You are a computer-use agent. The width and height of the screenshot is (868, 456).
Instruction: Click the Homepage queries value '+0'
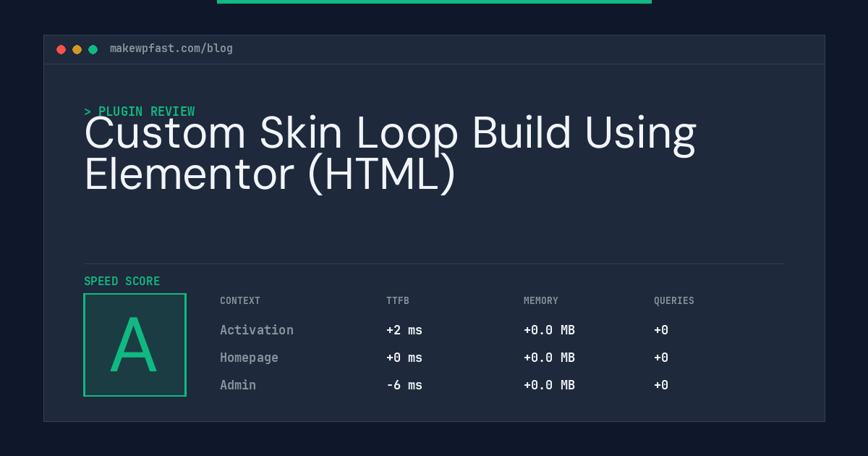661,358
